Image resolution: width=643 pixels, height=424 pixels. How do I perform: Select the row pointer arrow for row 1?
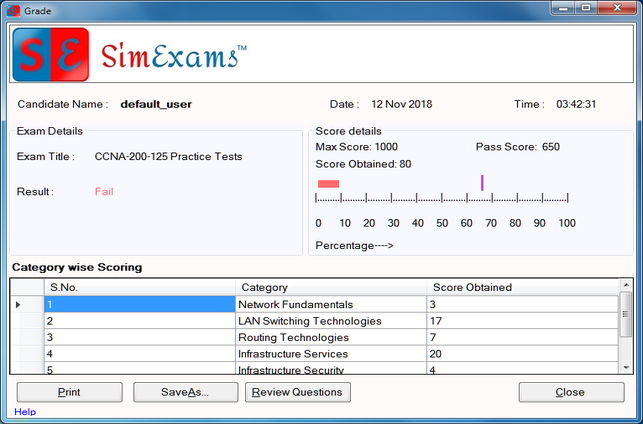18,305
